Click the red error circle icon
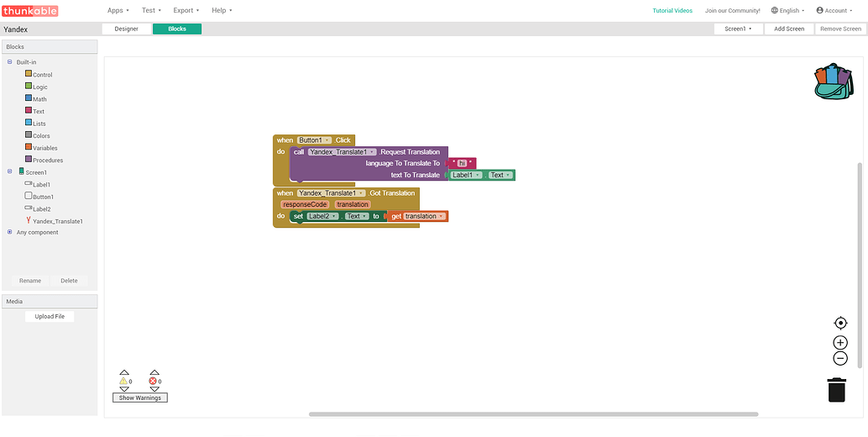This screenshot has width=868, height=437. 153,382
